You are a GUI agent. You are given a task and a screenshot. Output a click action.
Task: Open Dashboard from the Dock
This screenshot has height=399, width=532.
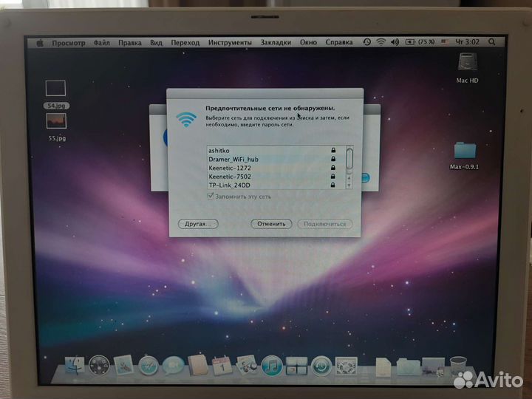tap(99, 366)
